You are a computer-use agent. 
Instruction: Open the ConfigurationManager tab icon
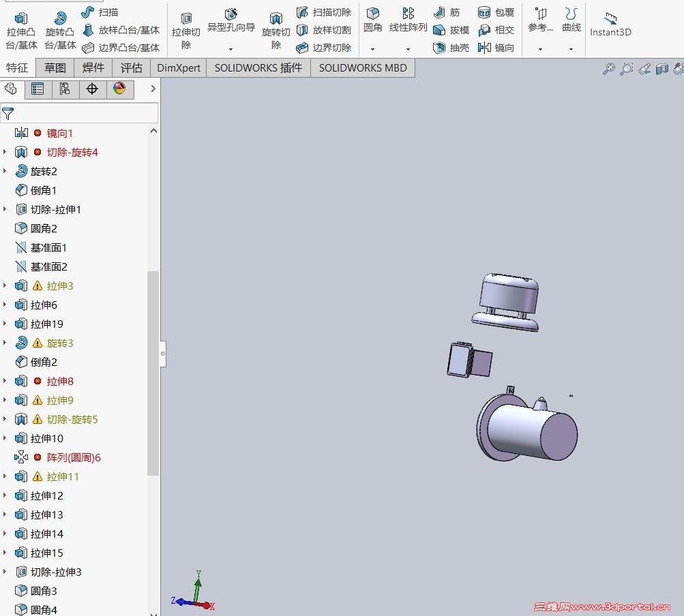click(65, 89)
